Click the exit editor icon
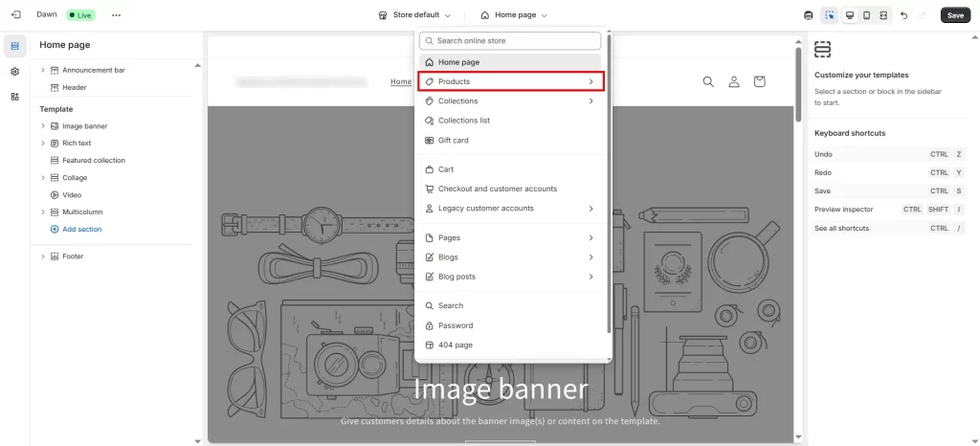The height and width of the screenshot is (446, 980). pos(15,15)
